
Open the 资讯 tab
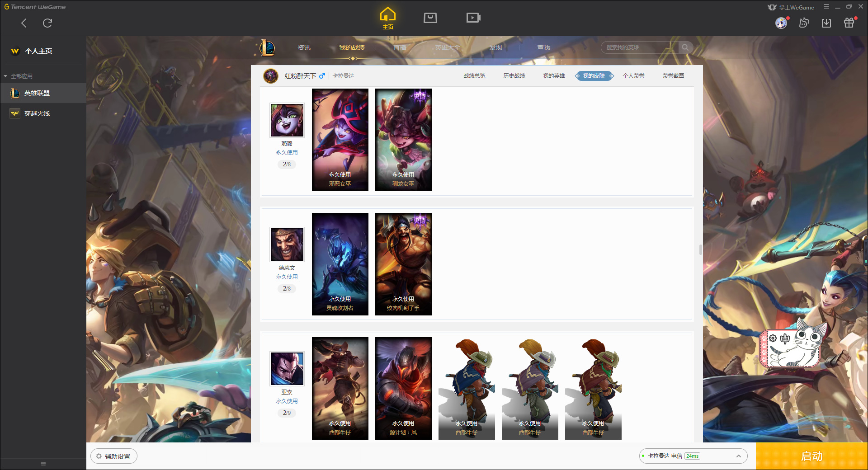[x=304, y=47]
